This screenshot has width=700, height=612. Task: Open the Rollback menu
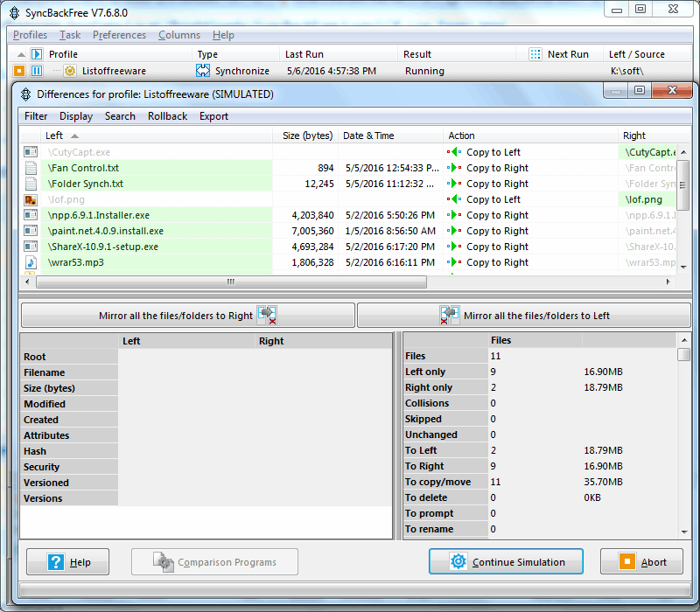(x=167, y=116)
